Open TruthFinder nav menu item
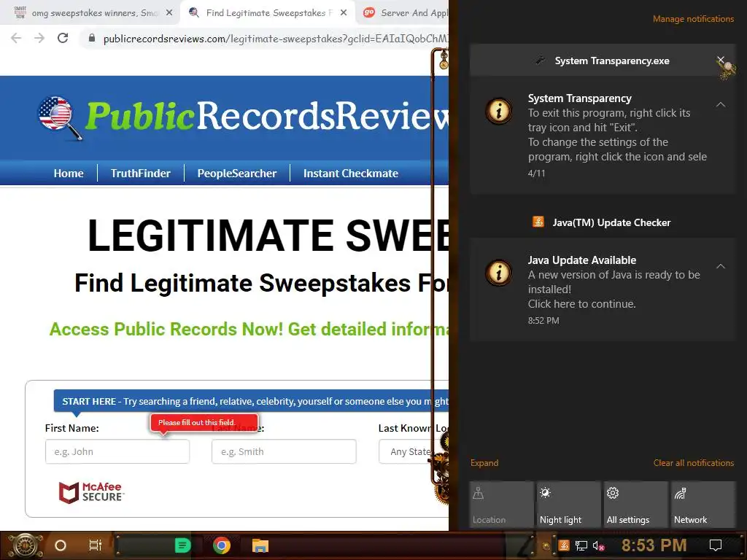The image size is (747, 560). tap(141, 174)
